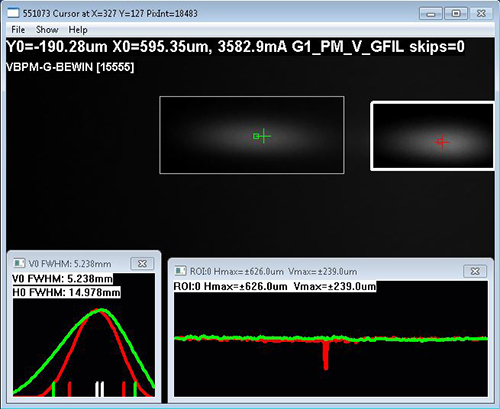Click the white center markers in the FWHM plot
Screen dimensions: 500x409
[x=99, y=389]
